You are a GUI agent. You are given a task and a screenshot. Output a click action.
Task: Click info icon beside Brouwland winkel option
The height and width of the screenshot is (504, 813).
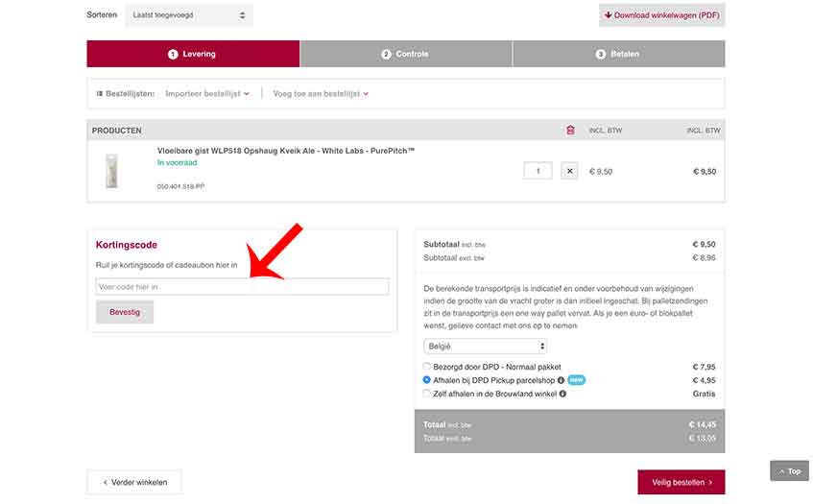tap(562, 394)
